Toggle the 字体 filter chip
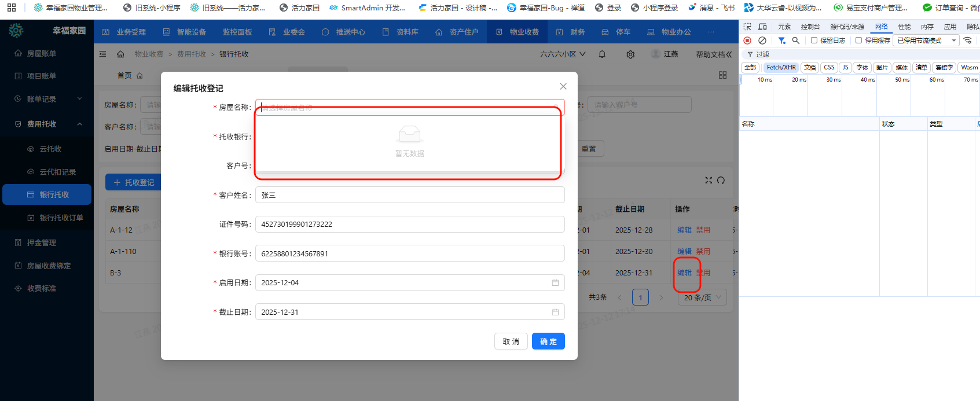 pos(862,68)
